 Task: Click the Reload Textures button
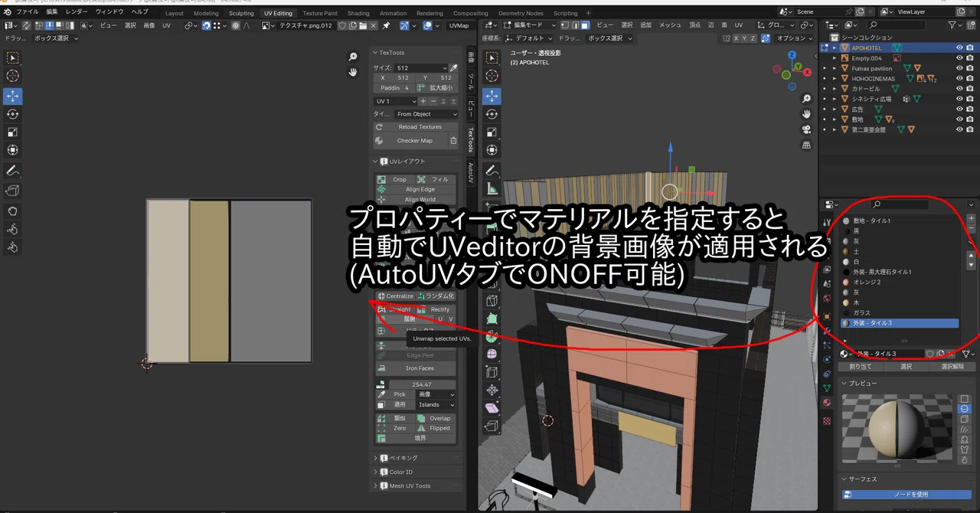[x=415, y=127]
